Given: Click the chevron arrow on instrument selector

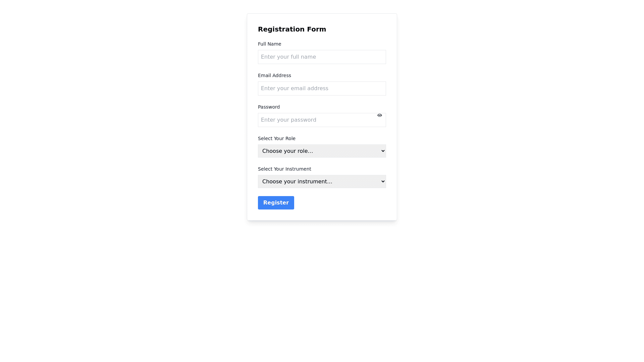Looking at the screenshot, I should tap(383, 181).
